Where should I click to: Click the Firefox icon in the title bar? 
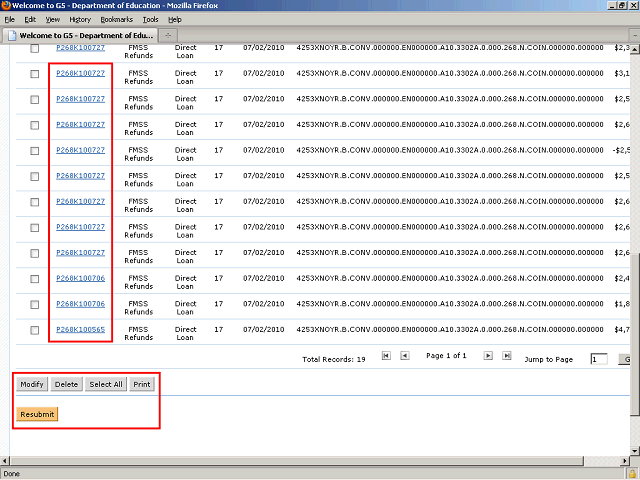pos(6,5)
